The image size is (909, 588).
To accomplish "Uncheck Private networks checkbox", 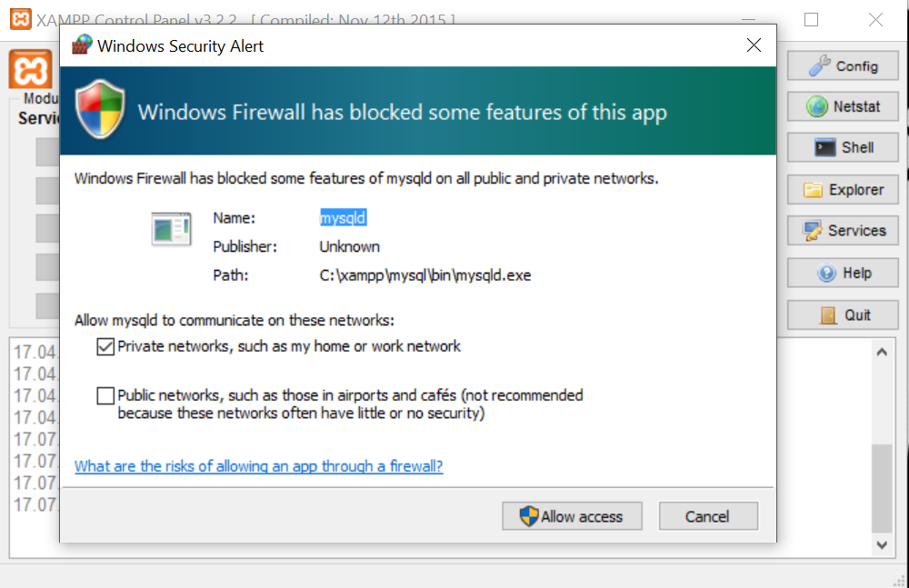I will [x=105, y=347].
